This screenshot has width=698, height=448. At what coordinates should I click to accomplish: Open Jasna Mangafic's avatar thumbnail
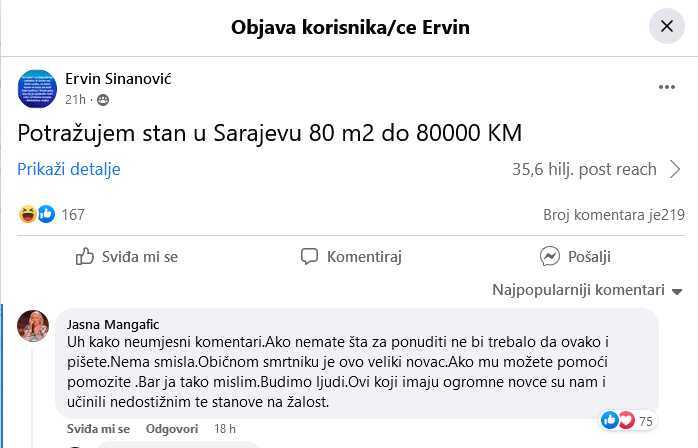click(33, 326)
